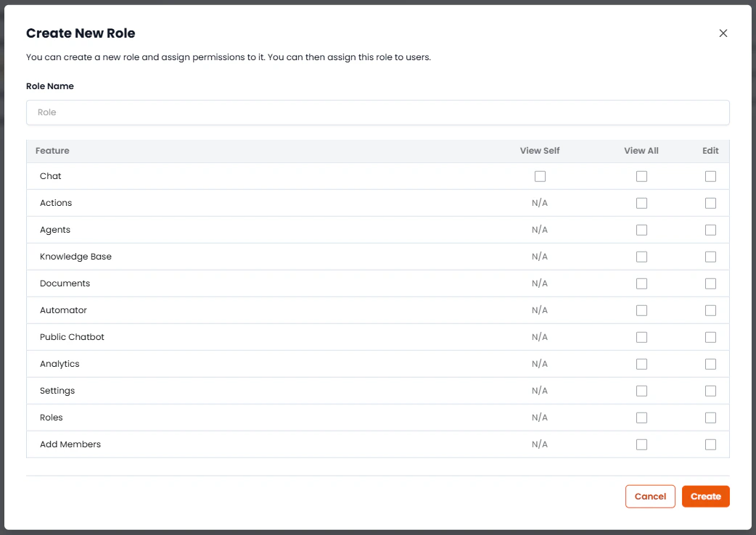
Task: Close the Create New Role dialog
Action: click(723, 33)
